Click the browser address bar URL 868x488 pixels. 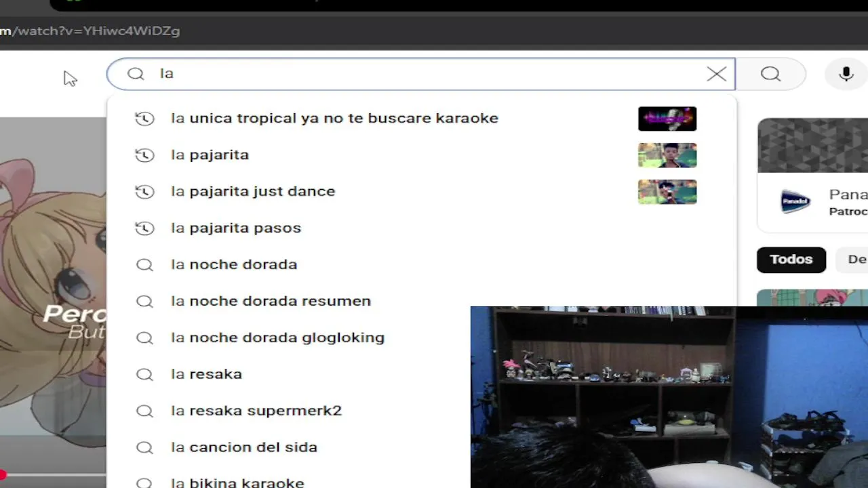[90, 31]
